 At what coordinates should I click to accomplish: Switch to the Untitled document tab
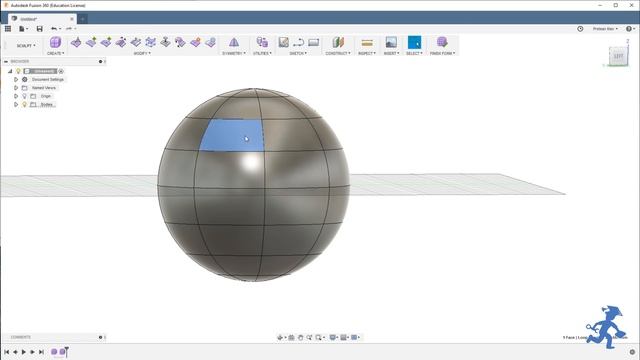41,19
